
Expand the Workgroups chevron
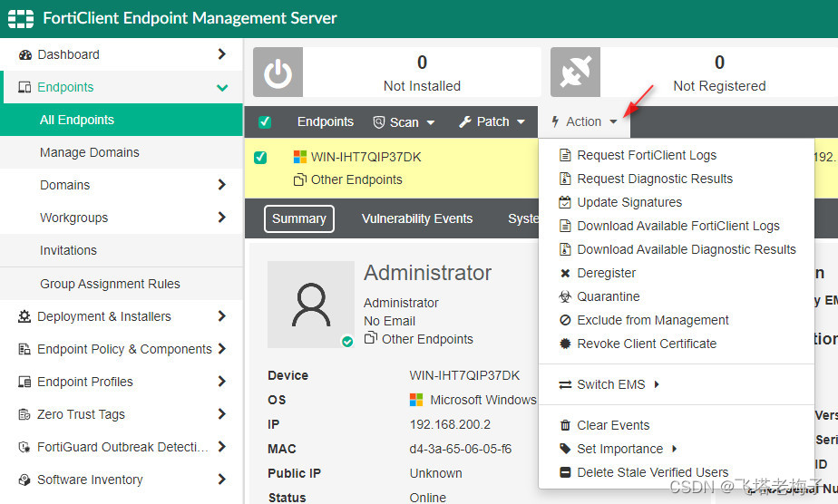click(222, 218)
